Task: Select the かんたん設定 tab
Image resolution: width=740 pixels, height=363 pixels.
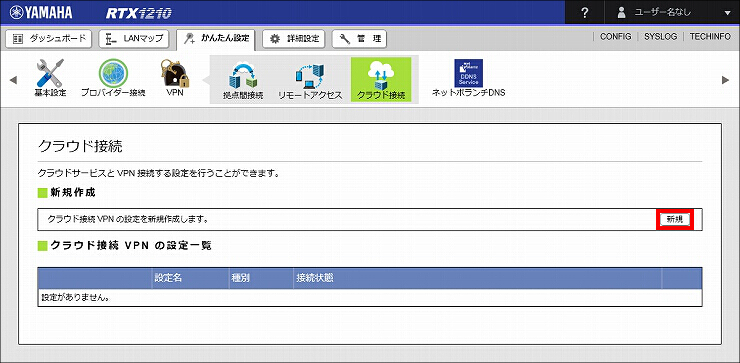Action: pyautogui.click(x=216, y=39)
